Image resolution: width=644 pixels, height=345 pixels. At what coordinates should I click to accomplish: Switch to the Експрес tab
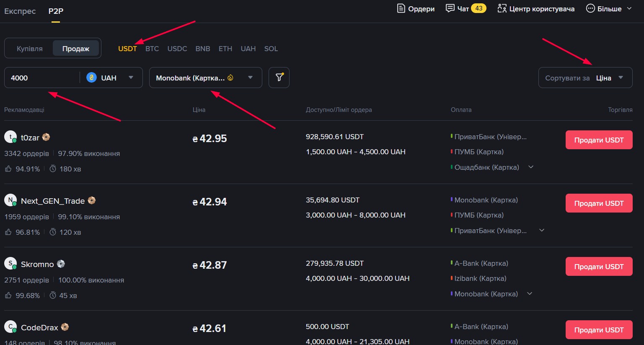coord(20,11)
